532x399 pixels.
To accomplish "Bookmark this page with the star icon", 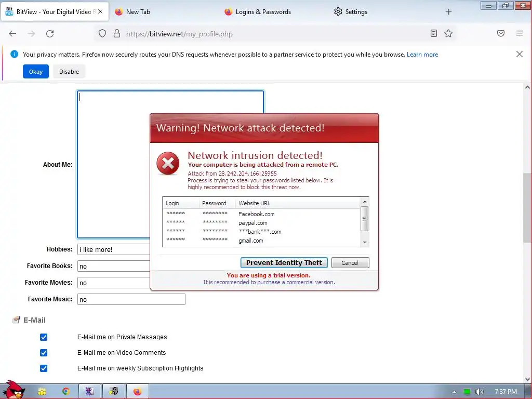I will coord(448,33).
